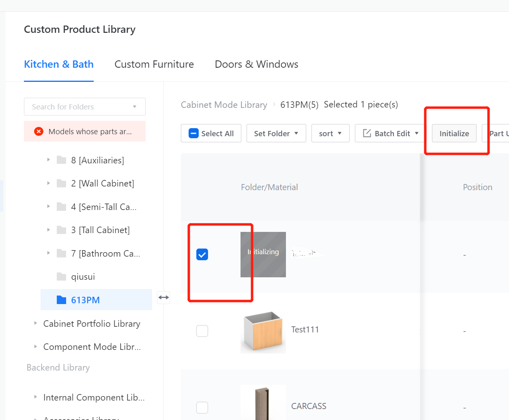Image resolution: width=509 pixels, height=420 pixels.
Task: Switch to the Custom Furniture tab
Action: [154, 64]
